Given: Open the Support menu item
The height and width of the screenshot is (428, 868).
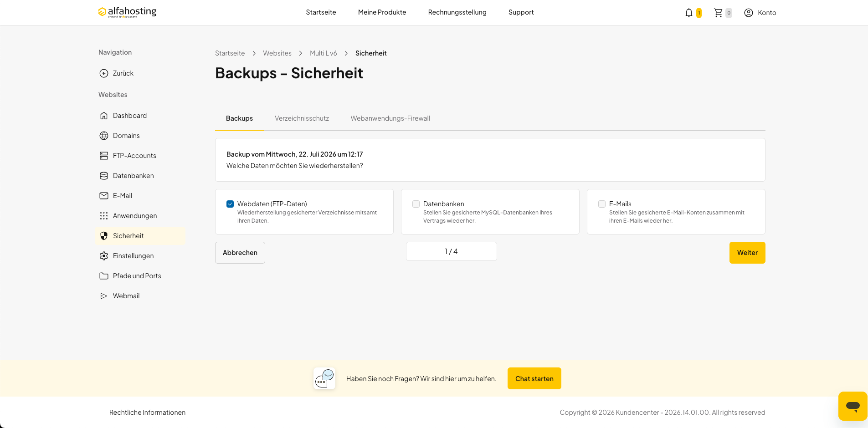Looking at the screenshot, I should (521, 12).
